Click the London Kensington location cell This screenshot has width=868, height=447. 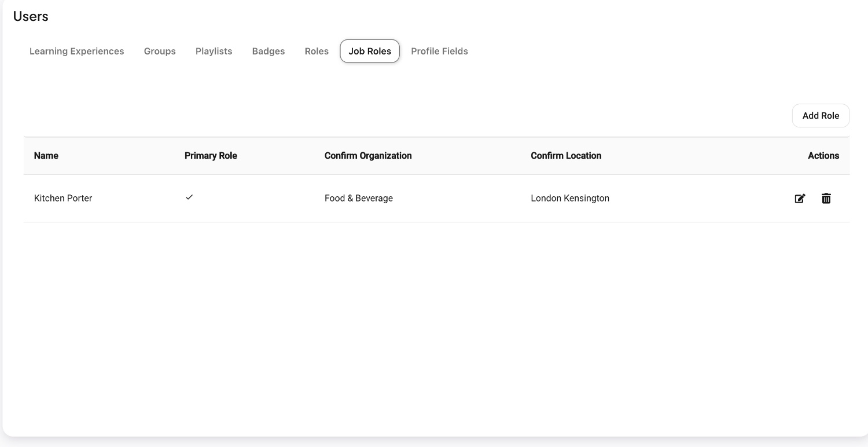point(570,198)
